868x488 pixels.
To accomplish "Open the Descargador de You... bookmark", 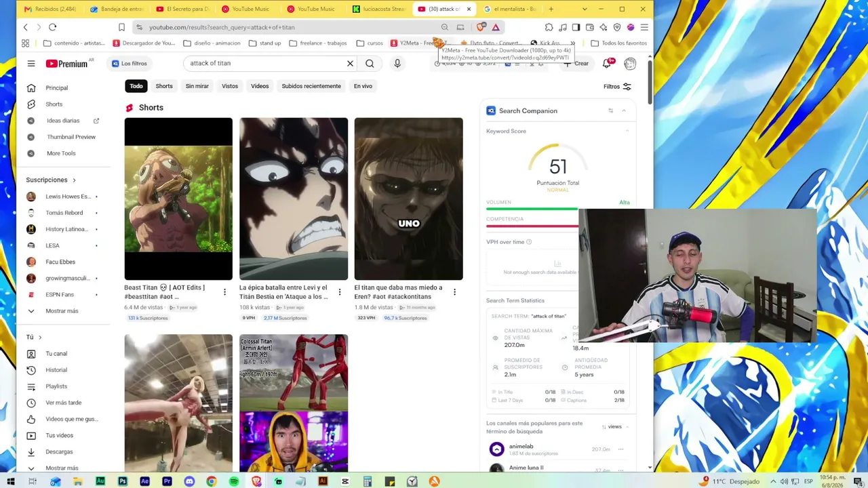I will [144, 43].
